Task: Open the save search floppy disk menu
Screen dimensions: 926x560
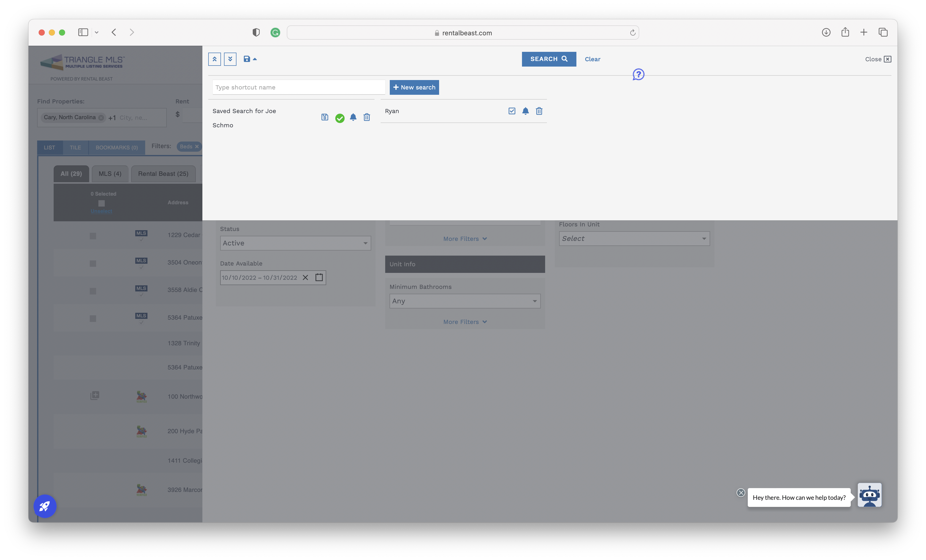Action: coord(250,59)
